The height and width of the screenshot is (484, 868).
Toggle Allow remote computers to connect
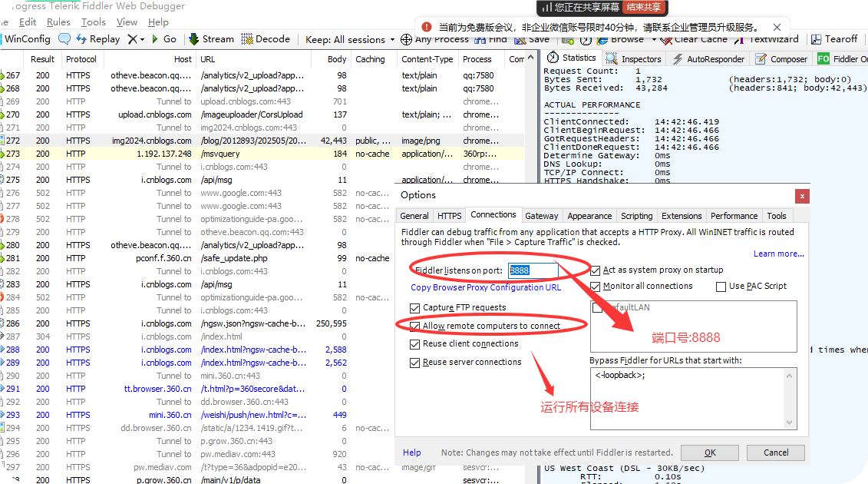414,326
